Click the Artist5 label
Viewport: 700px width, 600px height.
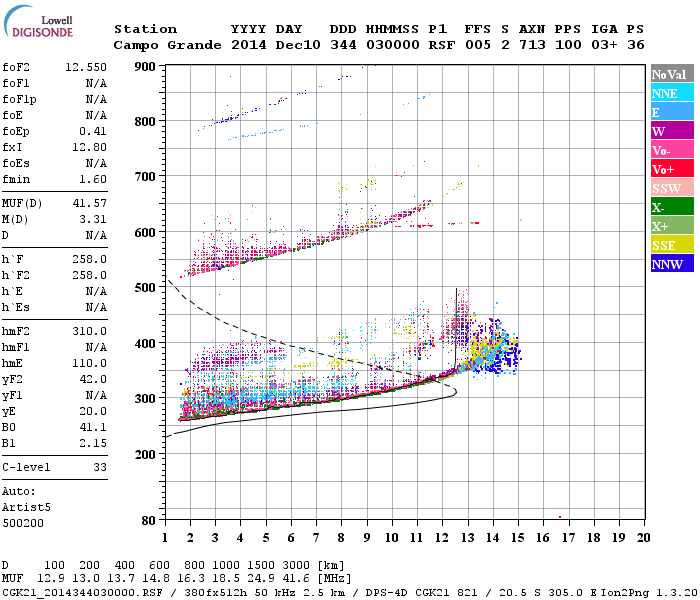tap(26, 508)
